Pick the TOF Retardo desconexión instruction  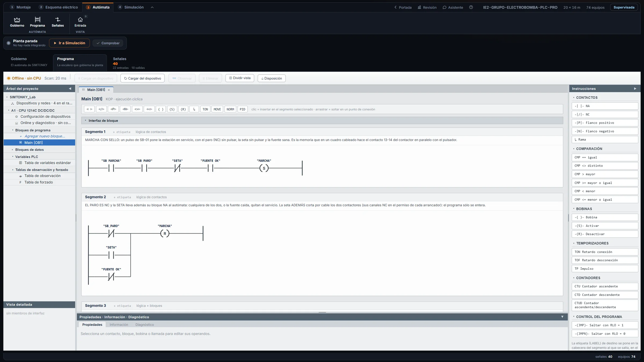click(x=605, y=260)
